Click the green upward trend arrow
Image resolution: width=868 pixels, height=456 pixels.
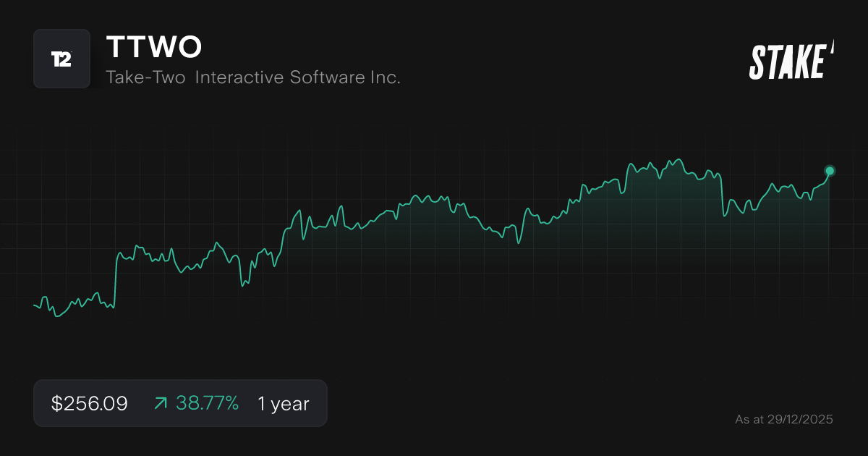pos(161,404)
